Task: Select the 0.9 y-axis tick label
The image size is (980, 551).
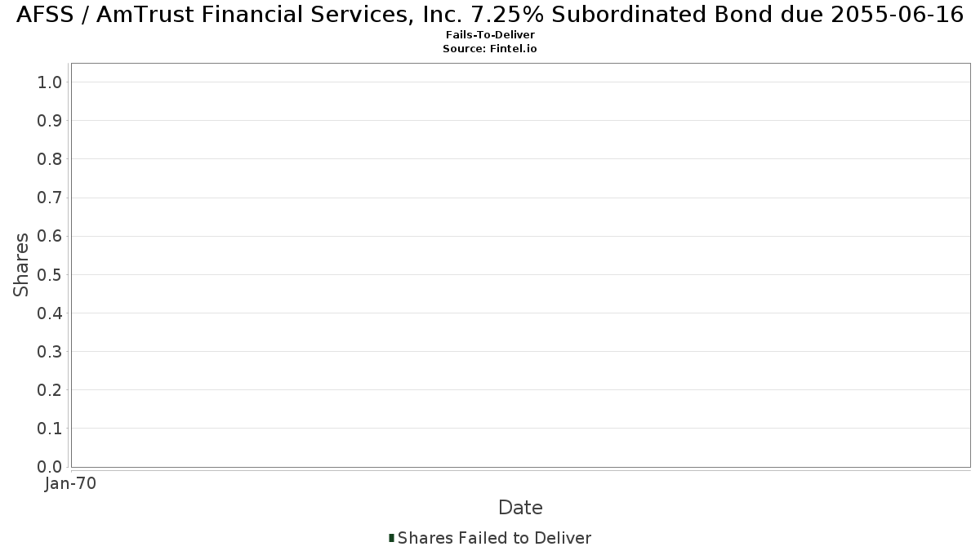Action: pos(50,120)
